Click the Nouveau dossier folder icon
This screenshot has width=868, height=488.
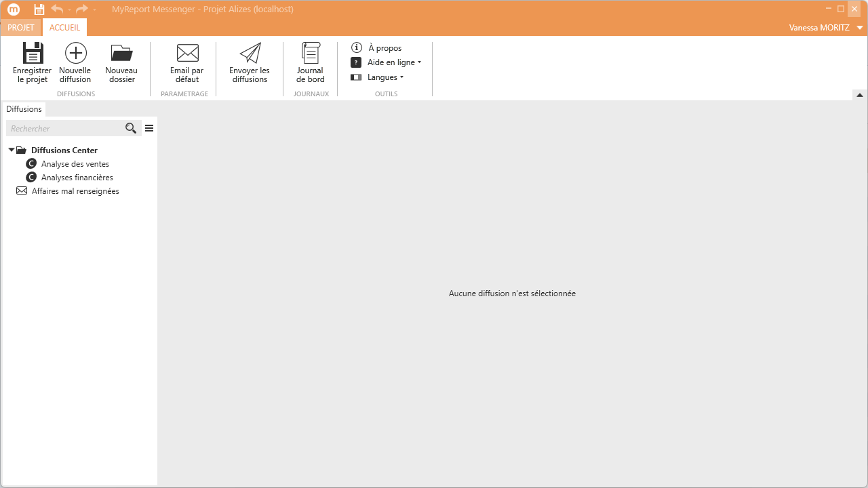121,54
